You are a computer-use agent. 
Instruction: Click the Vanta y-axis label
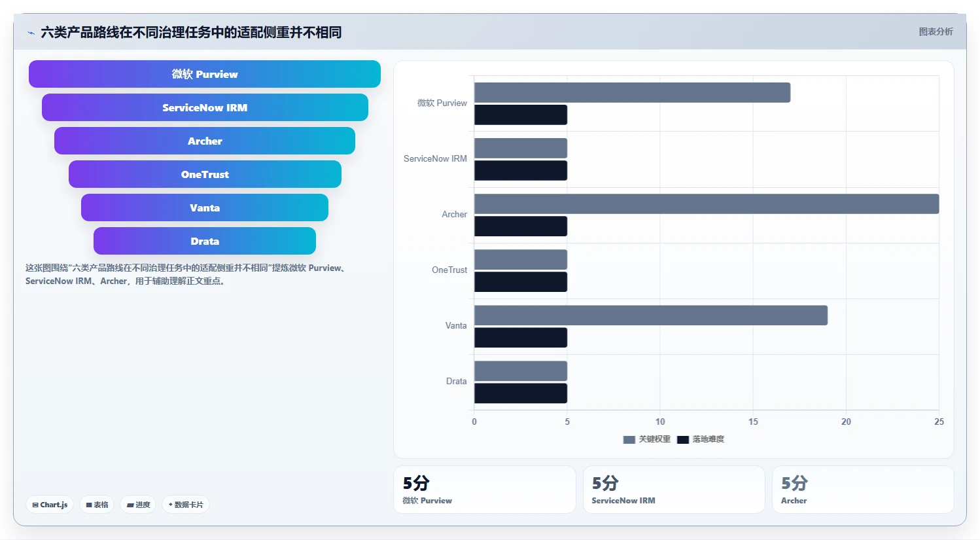(456, 325)
